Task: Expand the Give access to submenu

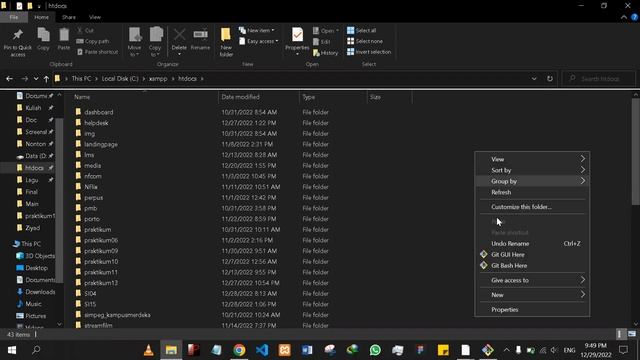Action: pyautogui.click(x=533, y=280)
